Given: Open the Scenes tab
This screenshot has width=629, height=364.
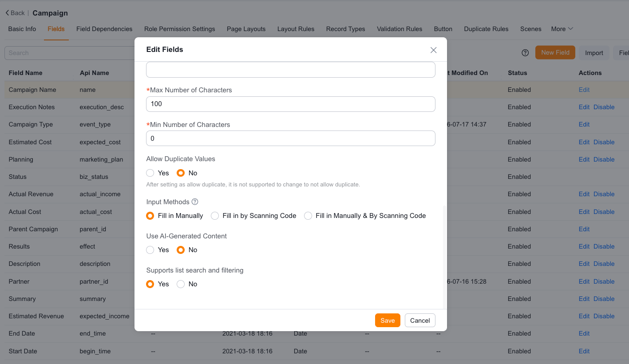Looking at the screenshot, I should (x=531, y=29).
